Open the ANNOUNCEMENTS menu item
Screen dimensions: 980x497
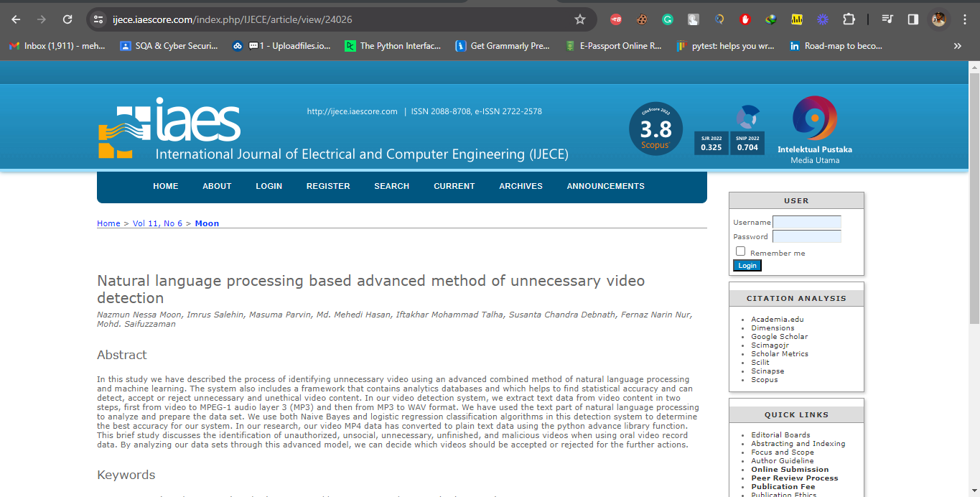(x=606, y=186)
